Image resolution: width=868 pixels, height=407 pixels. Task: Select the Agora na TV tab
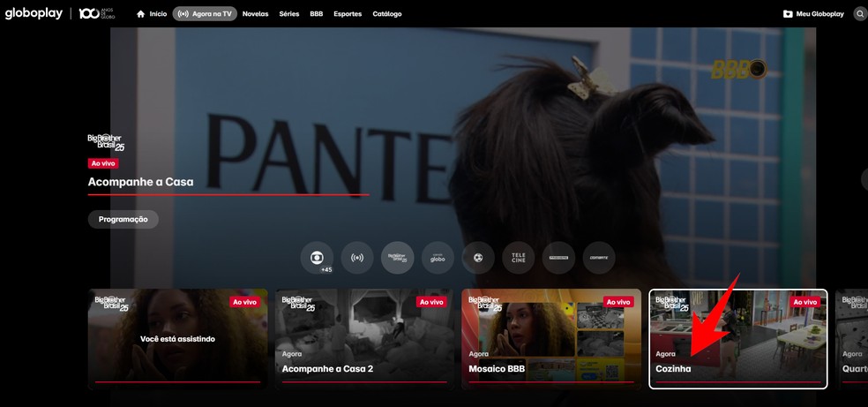click(x=205, y=14)
